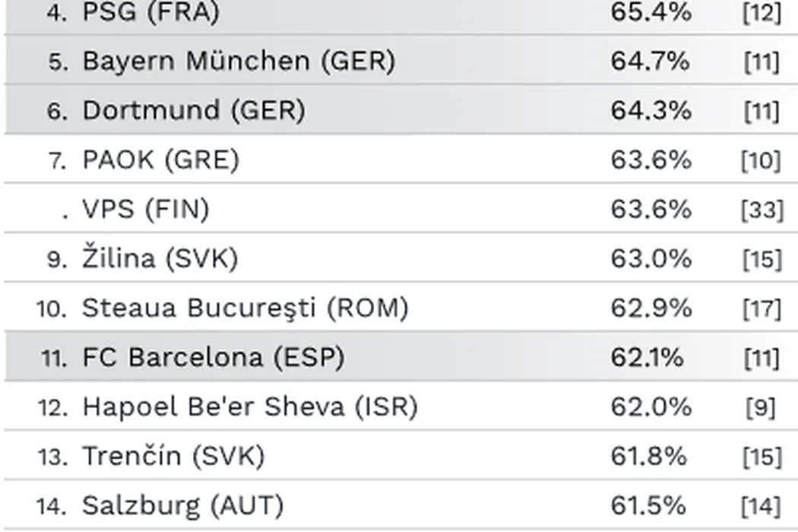
Task: Click the 65.4% value for PSG
Action: click(x=651, y=12)
